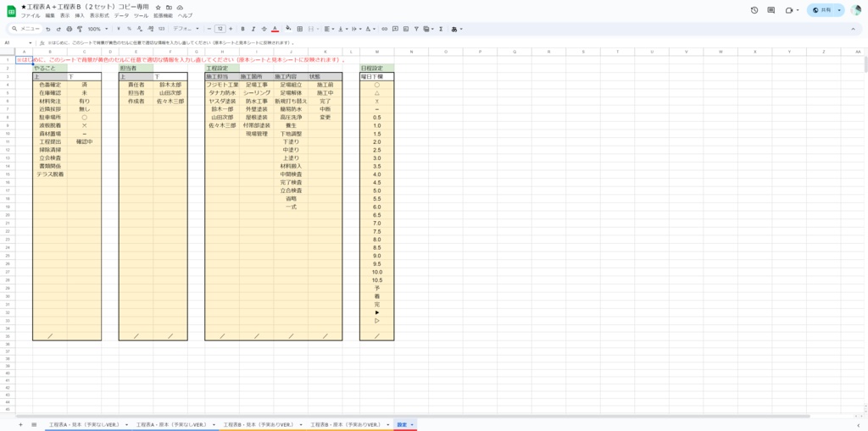Open the 表示形式 menu
Screen dimensions: 868x431
click(x=100, y=15)
